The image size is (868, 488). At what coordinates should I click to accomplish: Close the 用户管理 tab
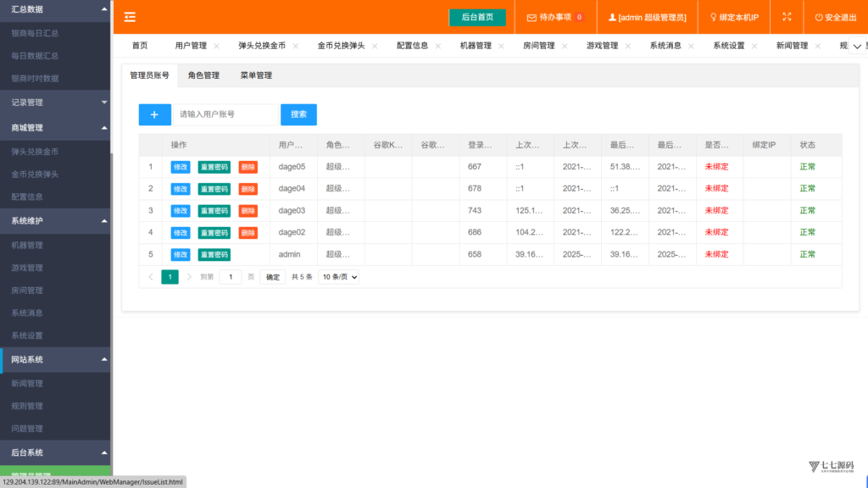[x=216, y=46]
